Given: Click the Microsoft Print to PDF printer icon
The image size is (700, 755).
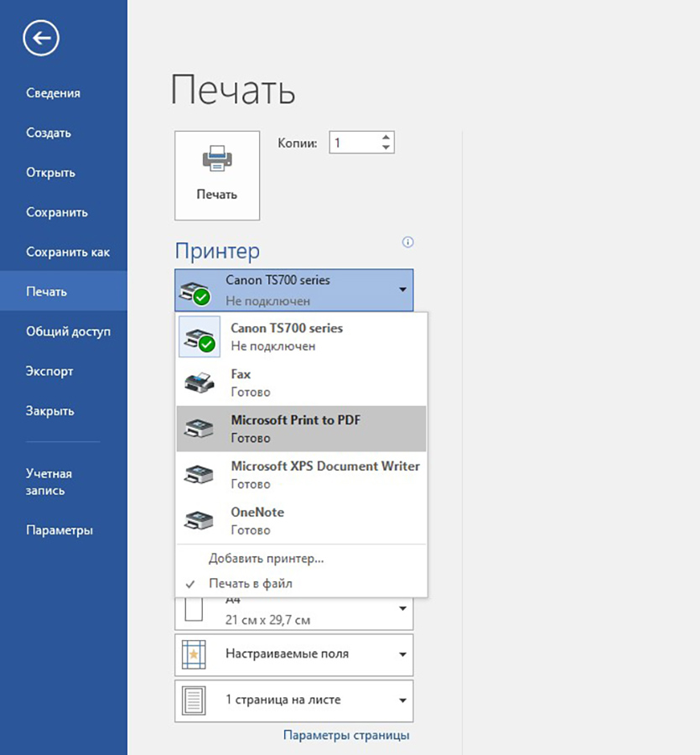Looking at the screenshot, I should pos(199,429).
